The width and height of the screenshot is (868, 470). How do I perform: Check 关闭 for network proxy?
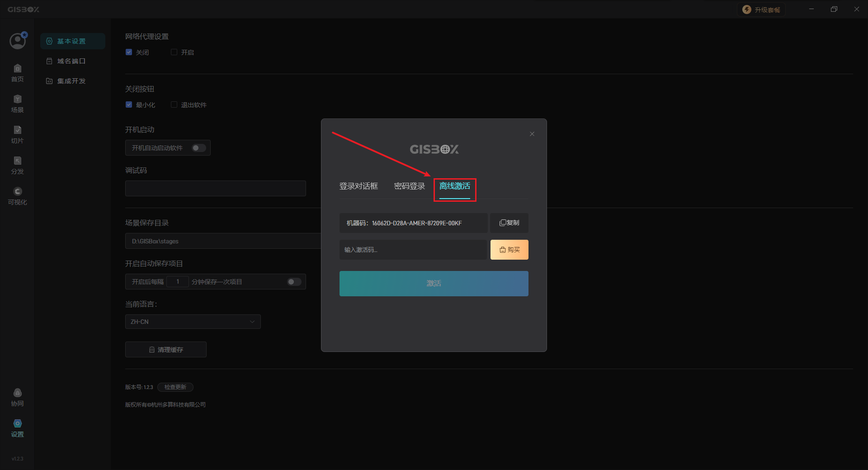[129, 52]
